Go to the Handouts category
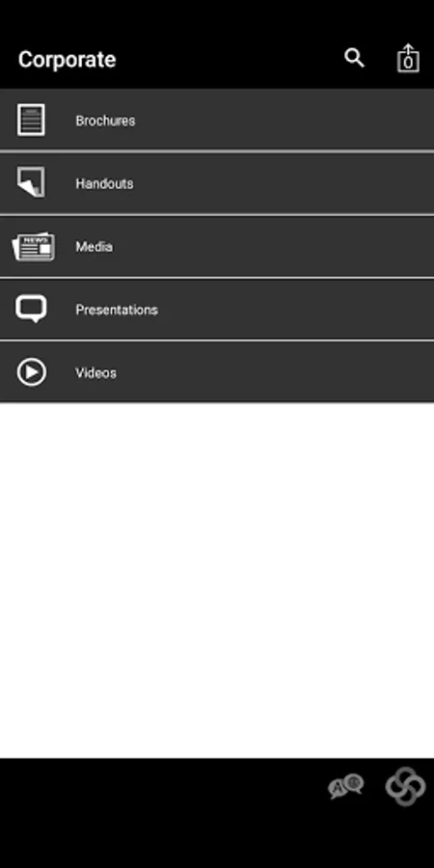Image resolution: width=434 pixels, height=868 pixels. tap(217, 183)
